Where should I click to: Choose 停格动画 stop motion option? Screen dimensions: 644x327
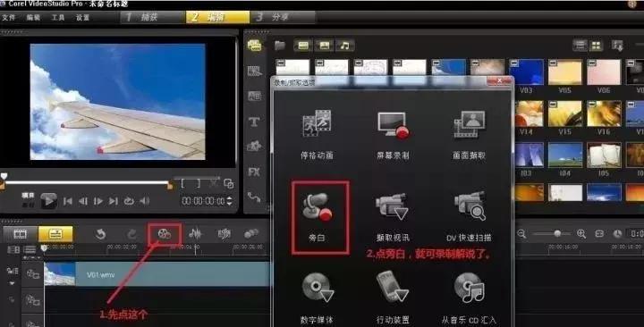point(317,134)
